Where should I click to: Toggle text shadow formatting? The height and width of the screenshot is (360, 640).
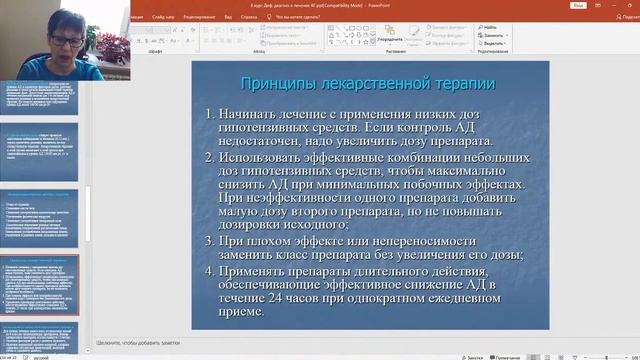tap(146, 41)
